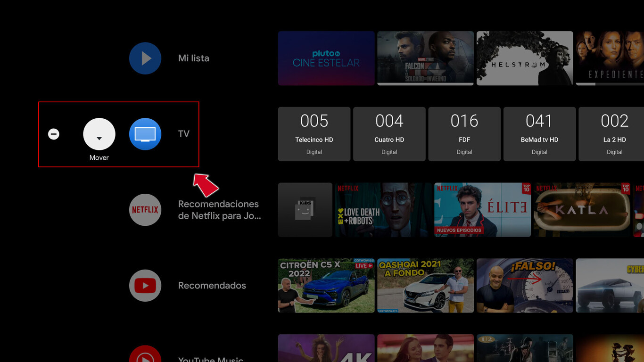Image resolution: width=644 pixels, height=362 pixels.
Task: Play Qashqai 2021 a fondo video
Action: pyautogui.click(x=425, y=286)
